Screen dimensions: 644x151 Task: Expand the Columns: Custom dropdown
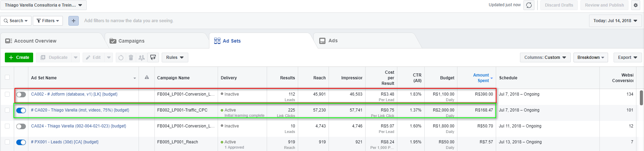pos(545,57)
